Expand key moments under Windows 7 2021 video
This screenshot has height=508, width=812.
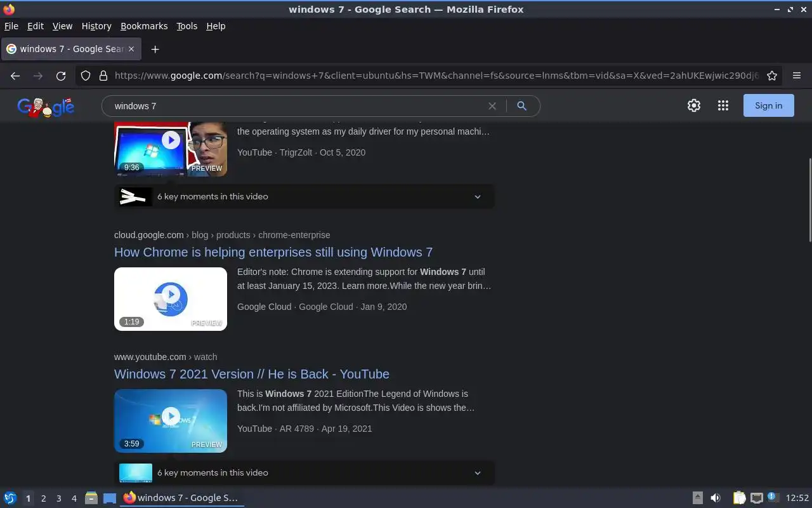click(x=304, y=473)
